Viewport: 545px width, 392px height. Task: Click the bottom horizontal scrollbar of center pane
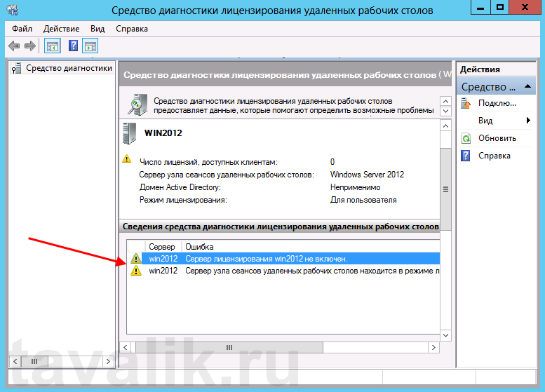coord(228,348)
